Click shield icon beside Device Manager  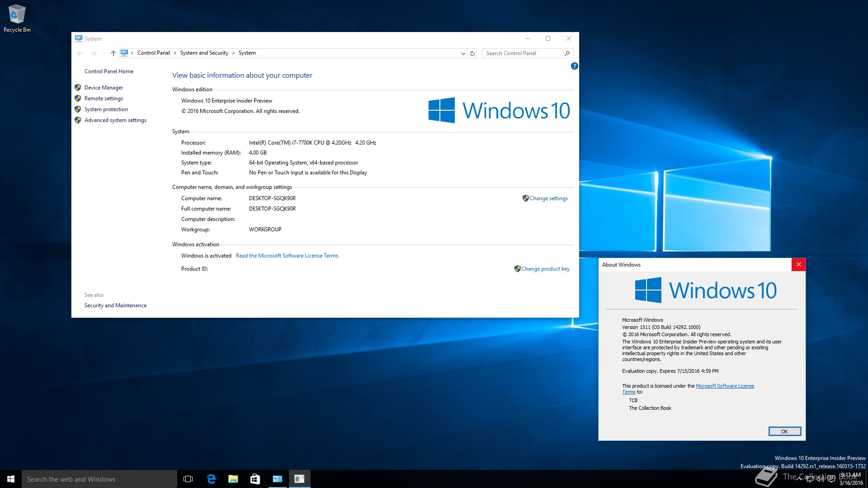(x=78, y=88)
